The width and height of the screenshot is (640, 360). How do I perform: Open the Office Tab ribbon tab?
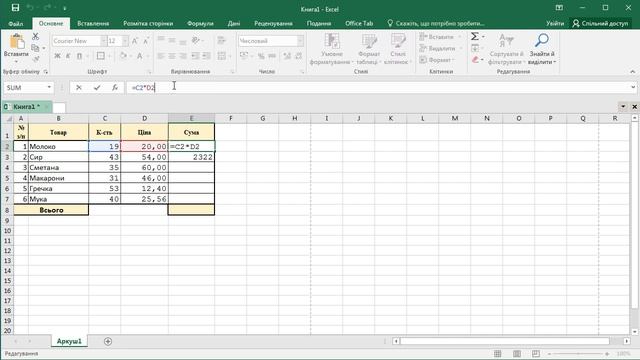pos(359,23)
